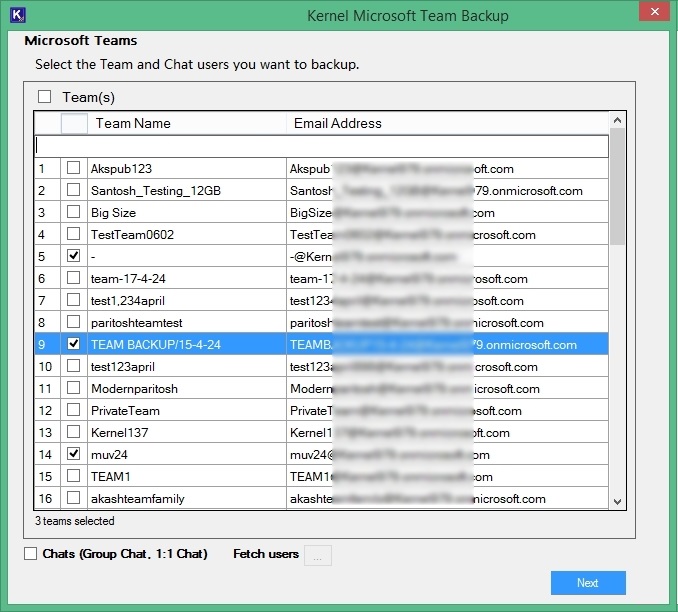678x612 pixels.
Task: Click row number 9 cell
Action: point(47,344)
